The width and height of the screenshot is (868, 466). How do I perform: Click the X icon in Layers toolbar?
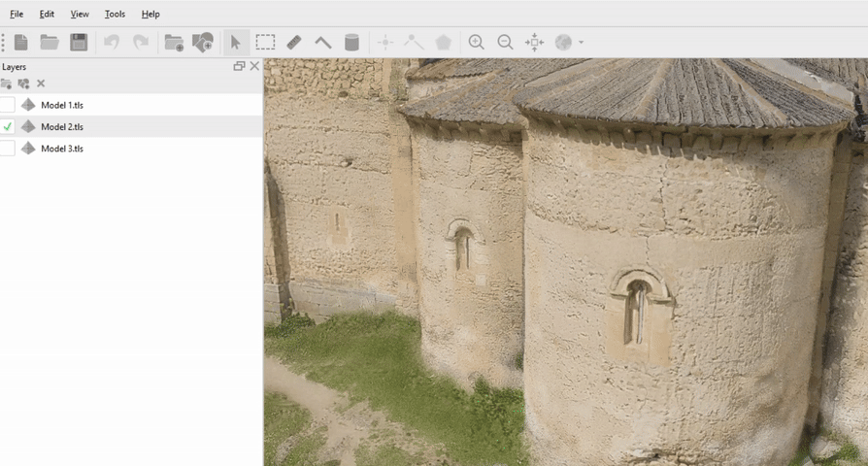(x=41, y=83)
